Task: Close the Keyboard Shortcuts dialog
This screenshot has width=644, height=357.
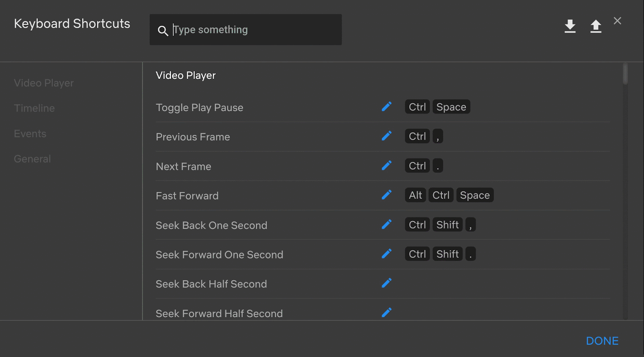Action: pos(617,21)
